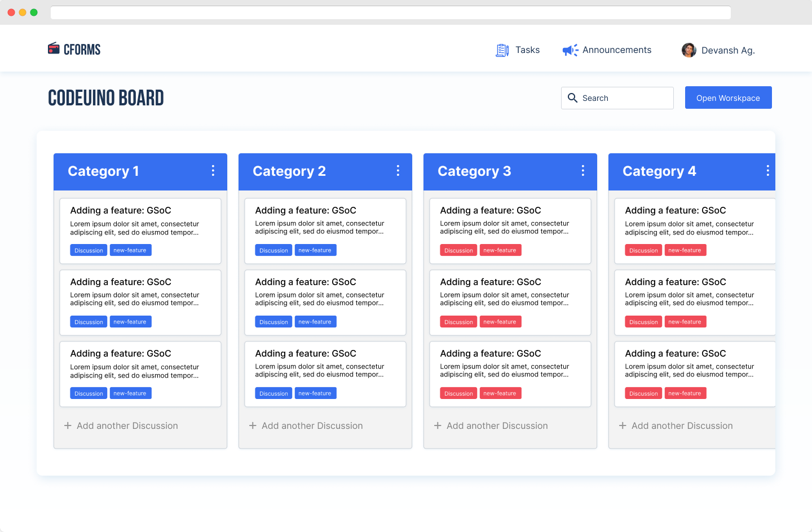This screenshot has height=532, width=812.
Task: Click plus icon under Category 1
Action: pyautogui.click(x=68, y=425)
